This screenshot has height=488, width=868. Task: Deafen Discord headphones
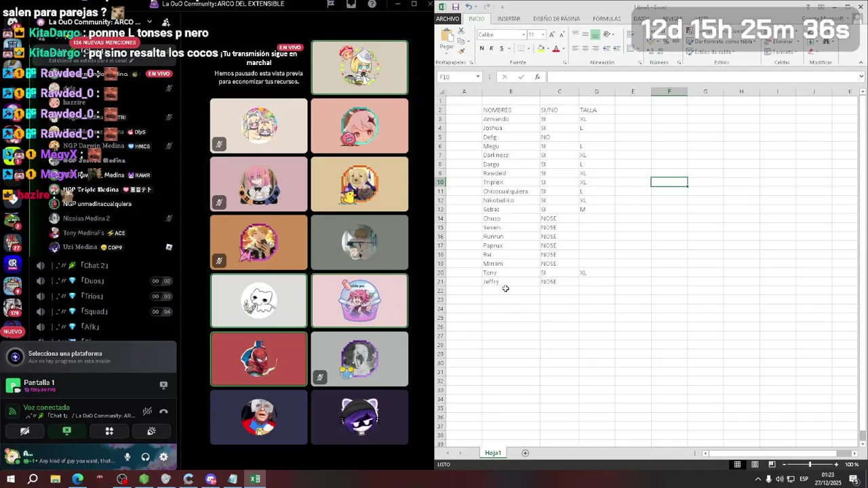[145, 457]
